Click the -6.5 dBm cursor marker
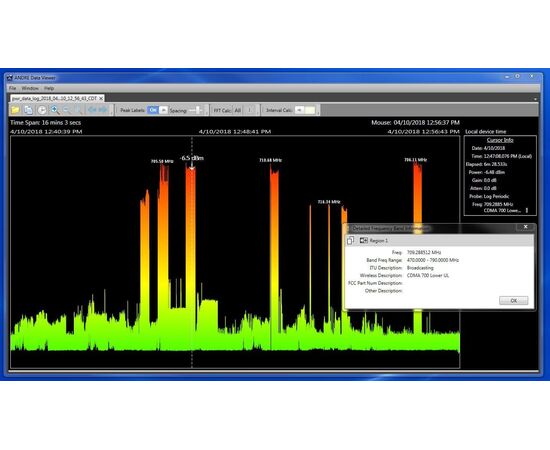The width and height of the screenshot is (550, 450). [x=192, y=158]
